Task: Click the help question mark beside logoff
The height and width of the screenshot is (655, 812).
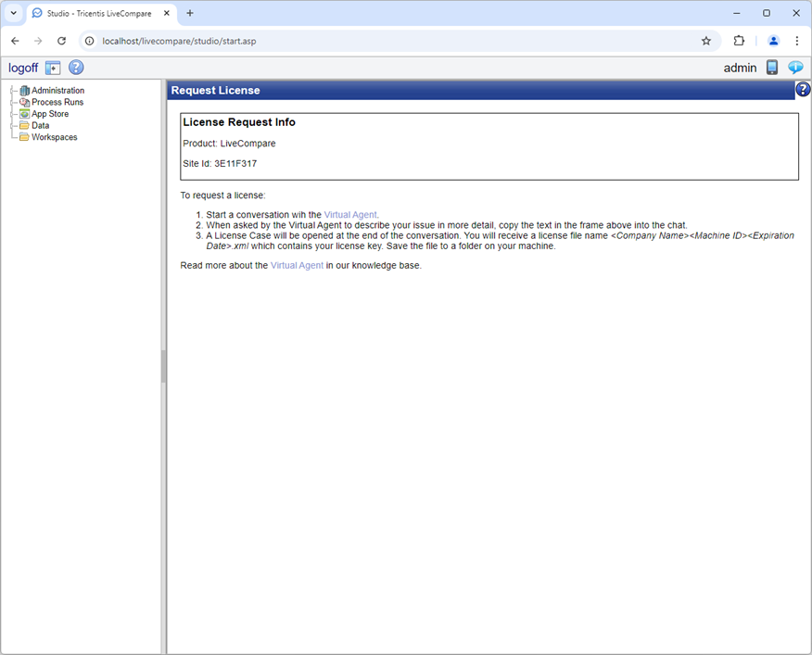Action: tap(75, 67)
